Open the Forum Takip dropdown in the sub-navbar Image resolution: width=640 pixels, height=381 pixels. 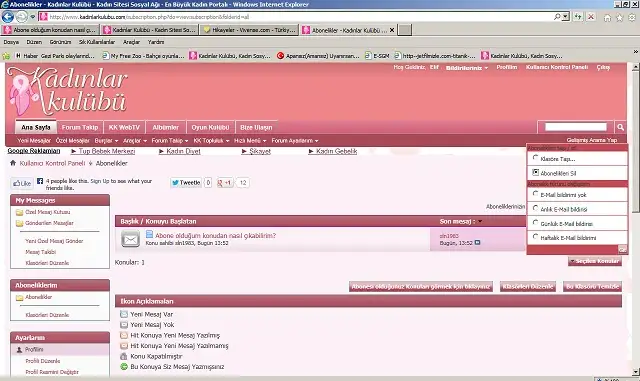point(170,140)
